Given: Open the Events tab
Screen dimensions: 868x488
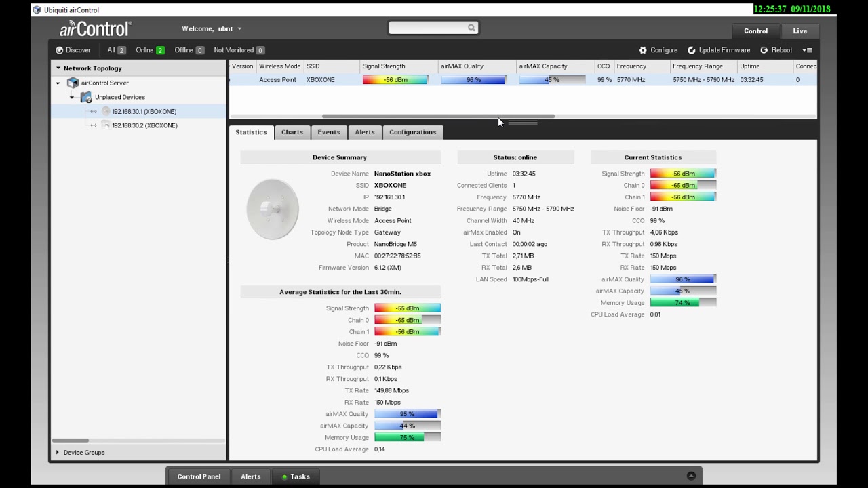Looking at the screenshot, I should pos(329,132).
